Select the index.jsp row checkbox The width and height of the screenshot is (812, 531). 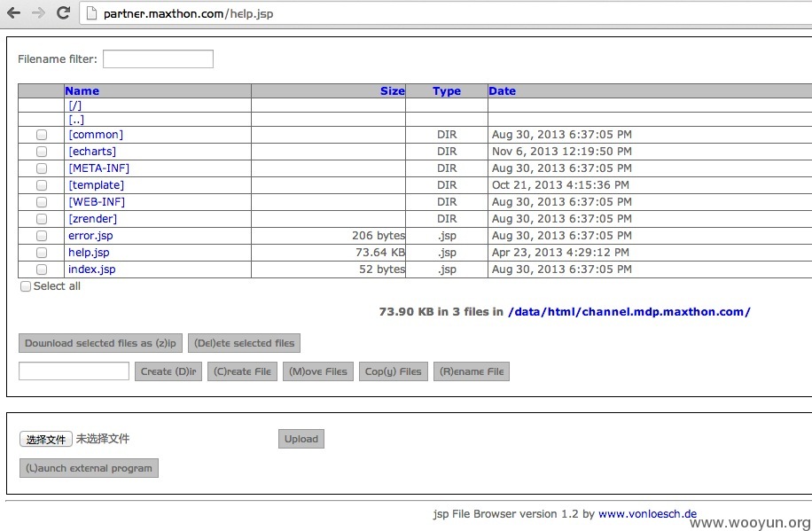[x=42, y=269]
